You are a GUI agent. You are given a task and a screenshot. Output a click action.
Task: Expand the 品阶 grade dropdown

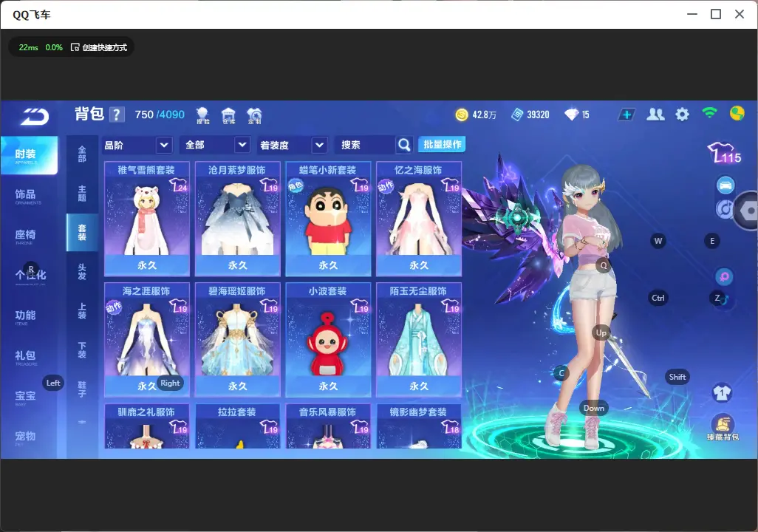[137, 145]
